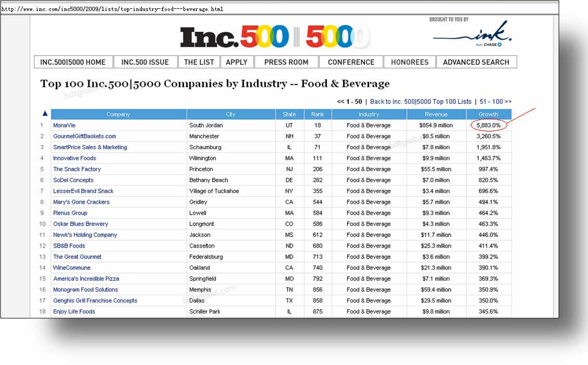The image size is (588, 365).
Task: Open The Great Gourmet company link
Action: [77, 256]
